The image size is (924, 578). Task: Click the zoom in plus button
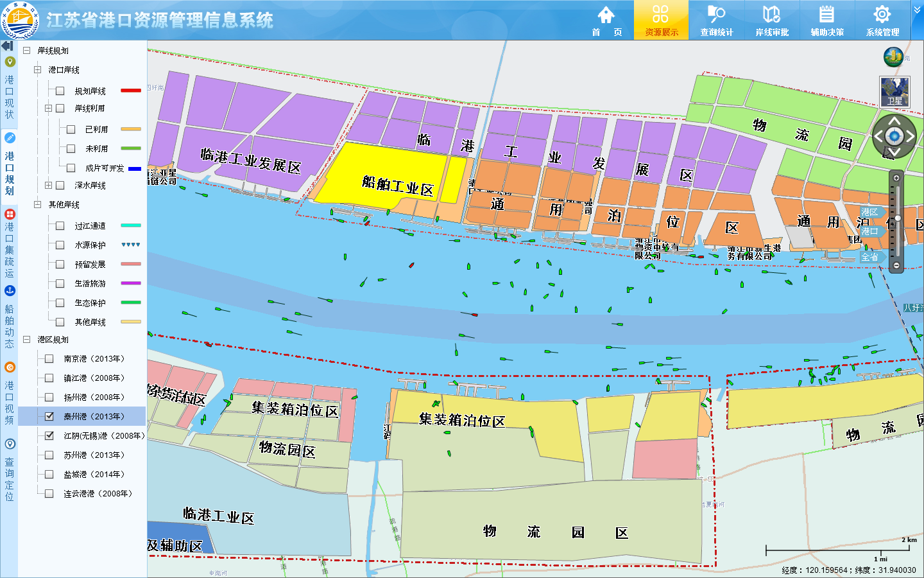(x=896, y=178)
